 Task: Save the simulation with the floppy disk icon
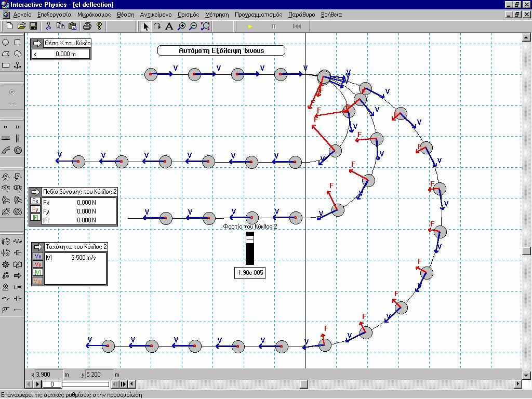(33, 26)
